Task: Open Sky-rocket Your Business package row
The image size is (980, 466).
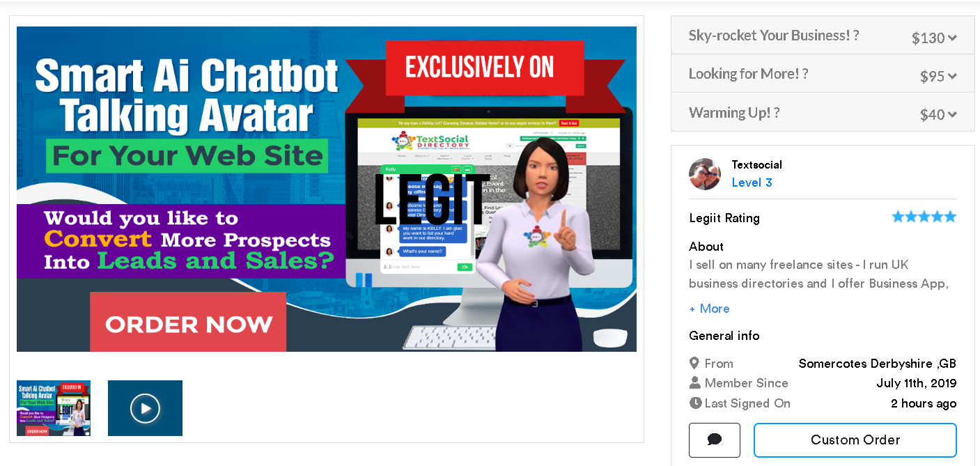Action: (823, 36)
